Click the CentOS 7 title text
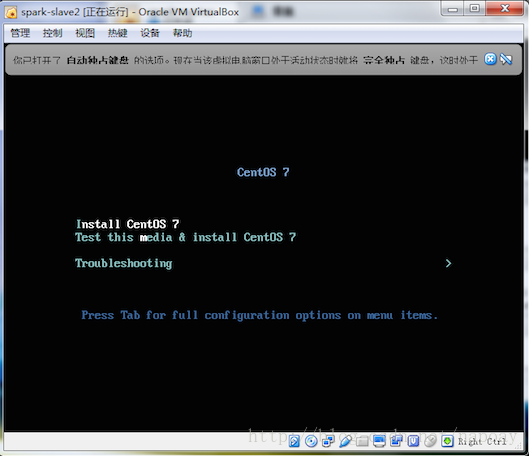 pyautogui.click(x=263, y=172)
